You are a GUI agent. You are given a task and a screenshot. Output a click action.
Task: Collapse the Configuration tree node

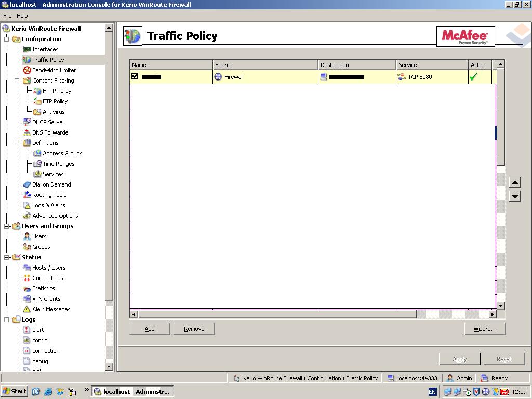[x=6, y=39]
